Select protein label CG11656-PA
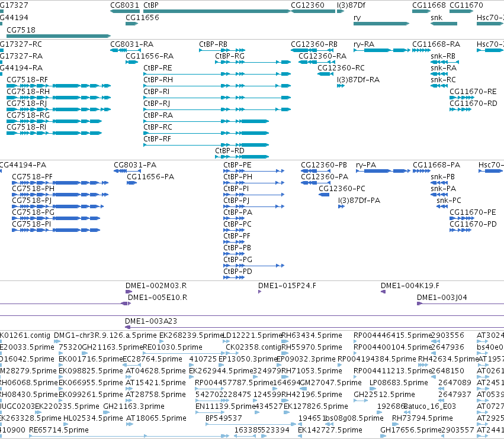Image resolution: width=504 pixels, height=439 pixels. (x=150, y=177)
